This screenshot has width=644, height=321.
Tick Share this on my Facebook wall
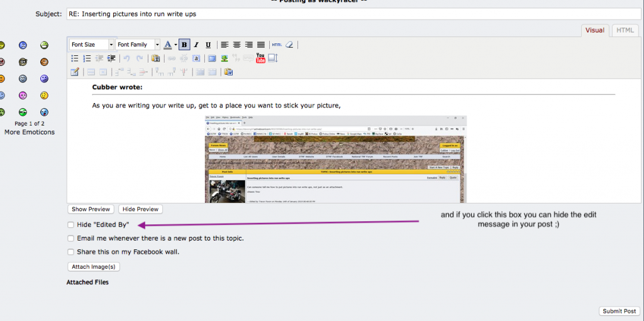[x=71, y=252]
